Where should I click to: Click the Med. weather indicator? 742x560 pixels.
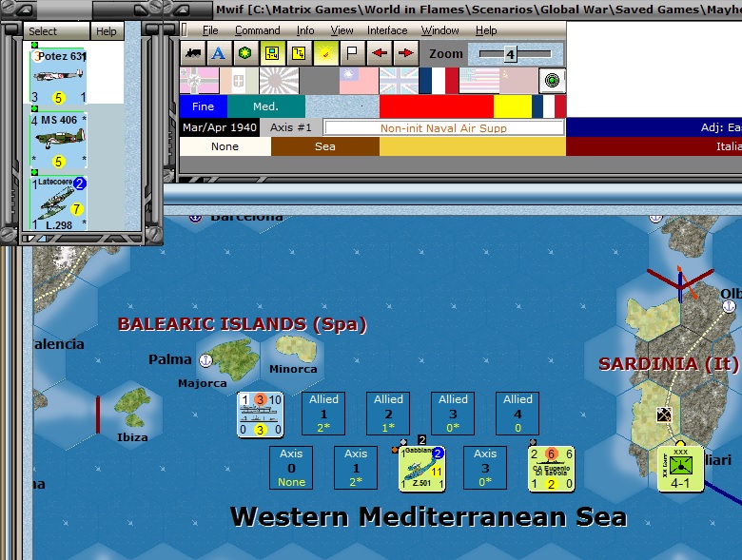(266, 106)
